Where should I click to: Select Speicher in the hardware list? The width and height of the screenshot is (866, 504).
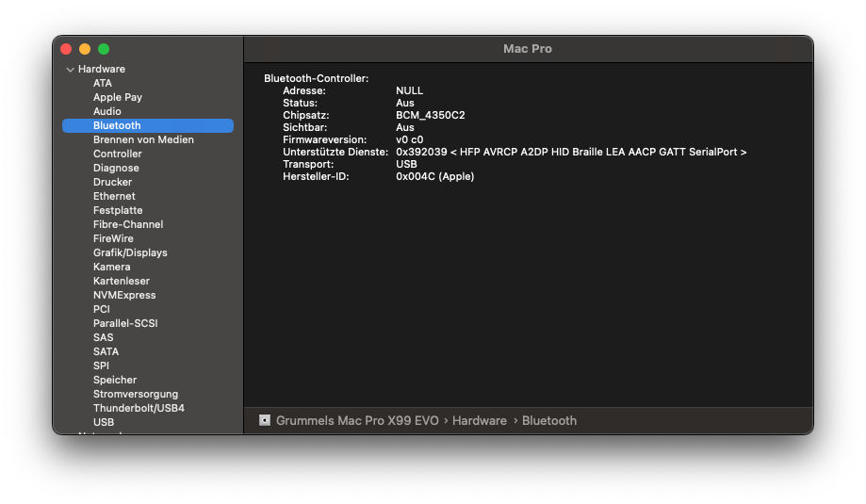[115, 380]
